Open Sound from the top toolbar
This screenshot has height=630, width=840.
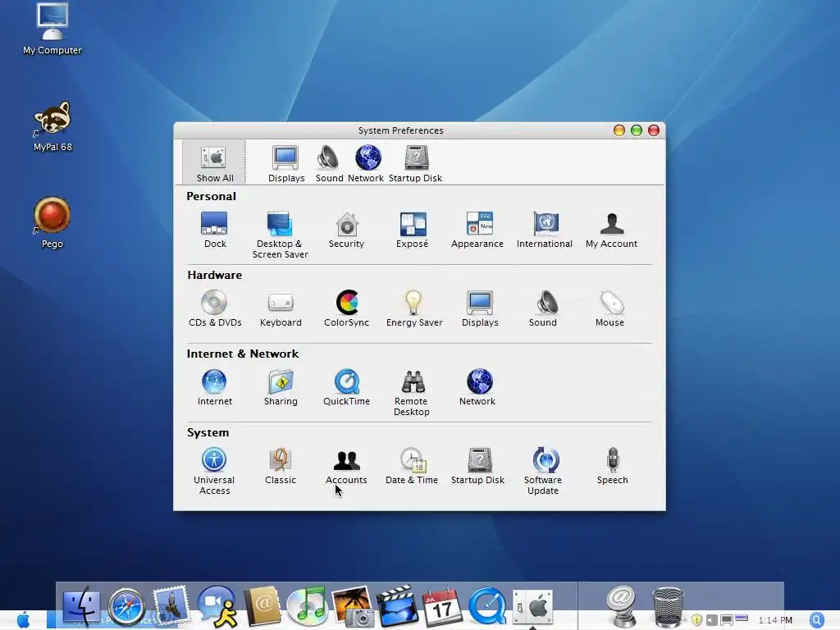(x=329, y=164)
